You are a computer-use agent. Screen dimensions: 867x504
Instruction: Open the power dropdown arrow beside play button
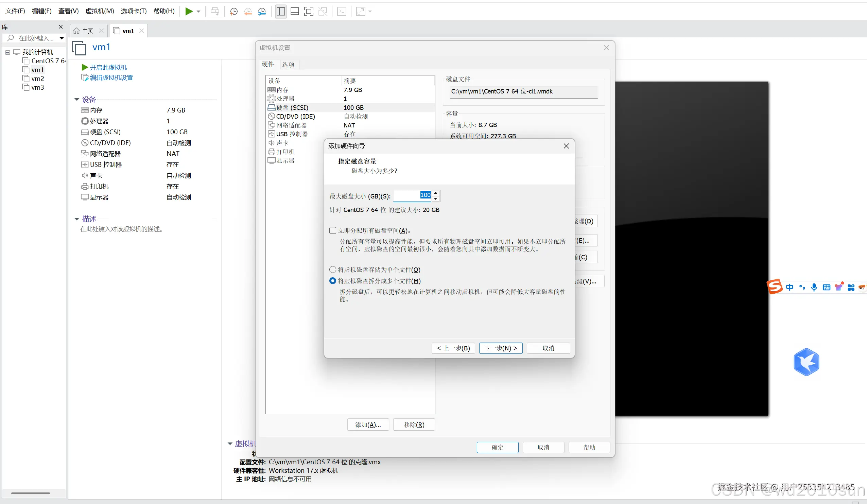pyautogui.click(x=198, y=12)
